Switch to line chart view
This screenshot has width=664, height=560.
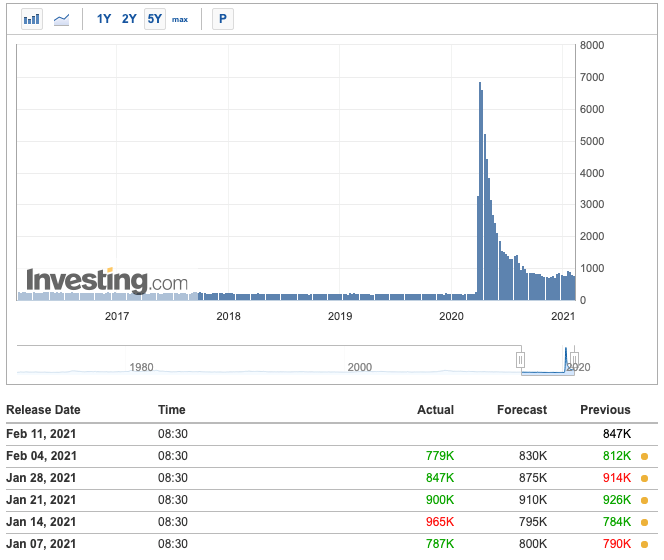[61, 19]
